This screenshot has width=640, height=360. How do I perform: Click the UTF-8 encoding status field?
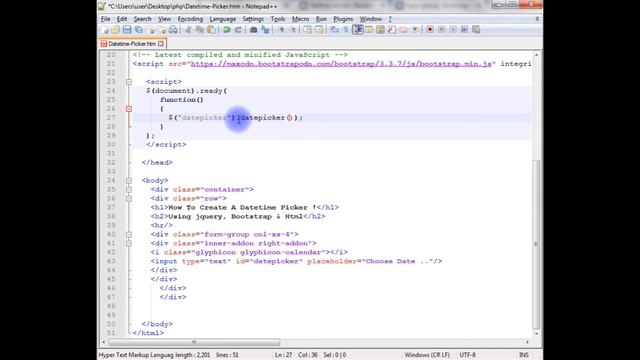coord(467,355)
